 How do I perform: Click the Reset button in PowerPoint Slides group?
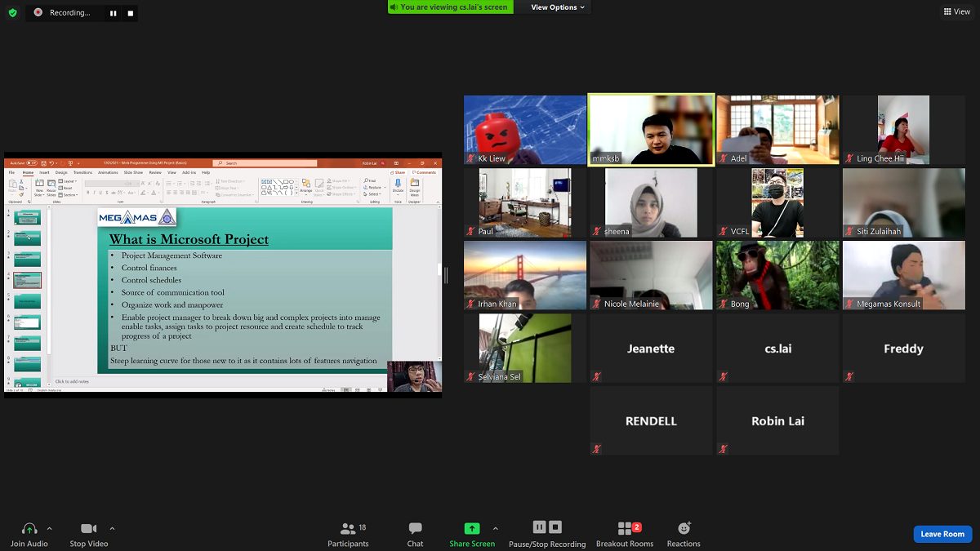[67, 188]
